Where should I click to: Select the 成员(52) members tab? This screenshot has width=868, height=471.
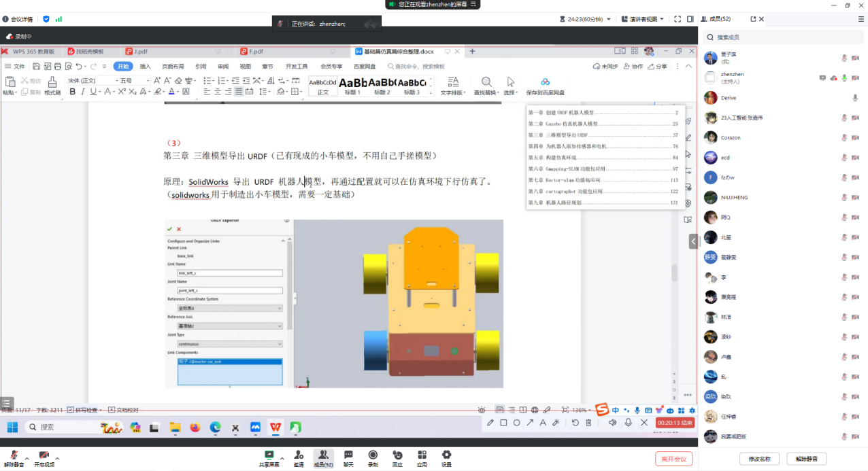pyautogui.click(x=720, y=19)
